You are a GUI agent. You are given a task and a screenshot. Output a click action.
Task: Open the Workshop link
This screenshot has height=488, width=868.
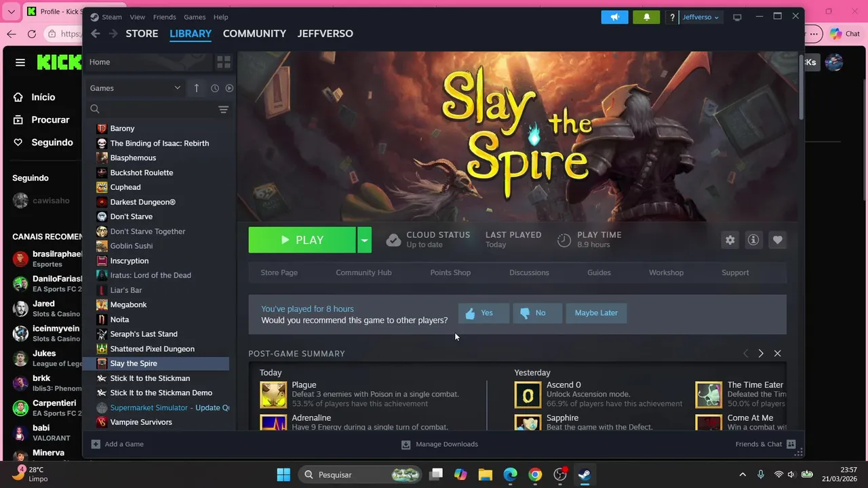pyautogui.click(x=666, y=272)
